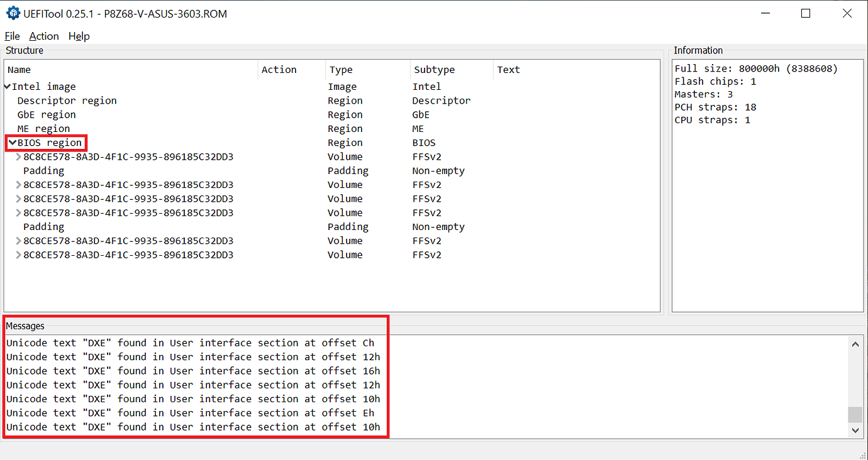Expand the last FFSv2 volume entry

[18, 255]
